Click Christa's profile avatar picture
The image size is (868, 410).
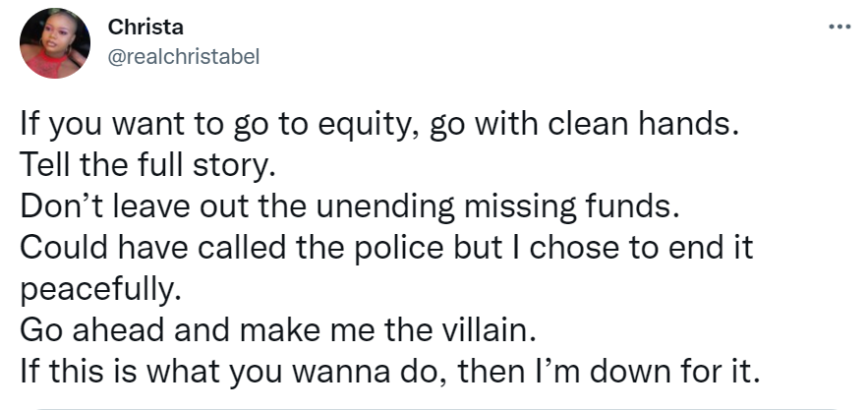(x=55, y=43)
